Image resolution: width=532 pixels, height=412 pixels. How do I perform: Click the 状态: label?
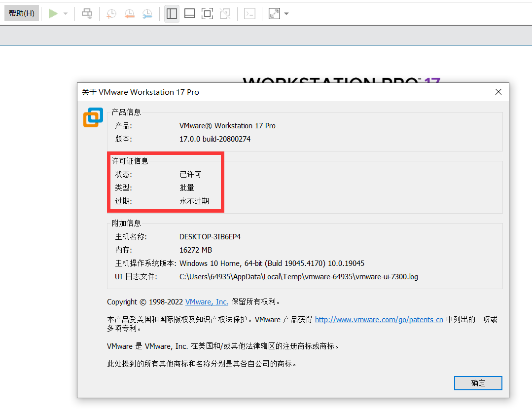[123, 175]
